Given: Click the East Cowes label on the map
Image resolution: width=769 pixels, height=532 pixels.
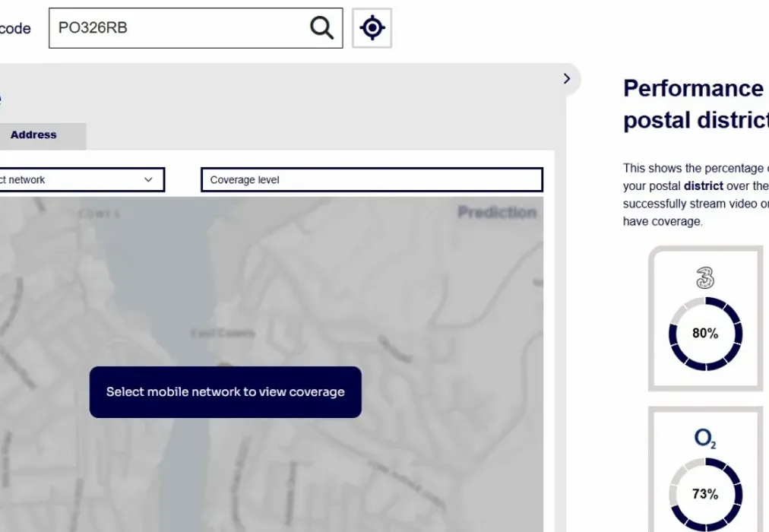Looking at the screenshot, I should tap(222, 333).
